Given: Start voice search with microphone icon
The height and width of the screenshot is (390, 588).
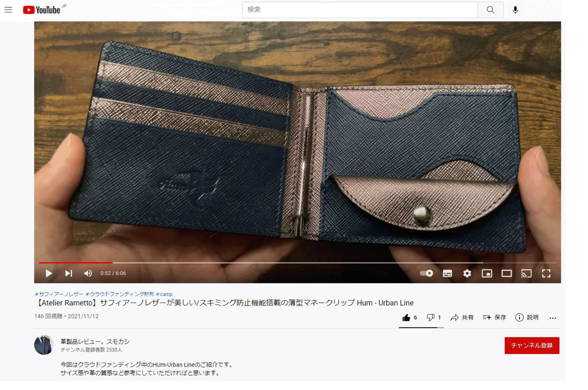Looking at the screenshot, I should point(515,10).
